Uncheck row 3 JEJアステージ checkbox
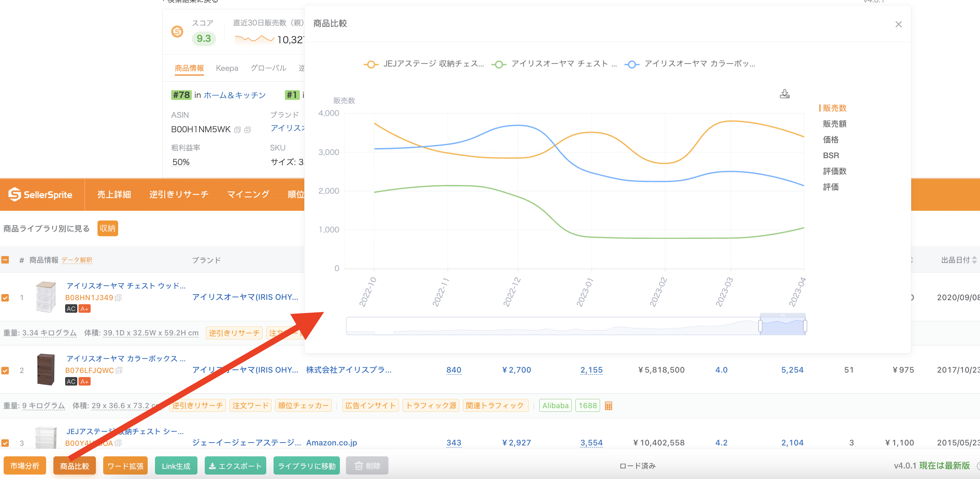This screenshot has width=980, height=479. point(5,443)
